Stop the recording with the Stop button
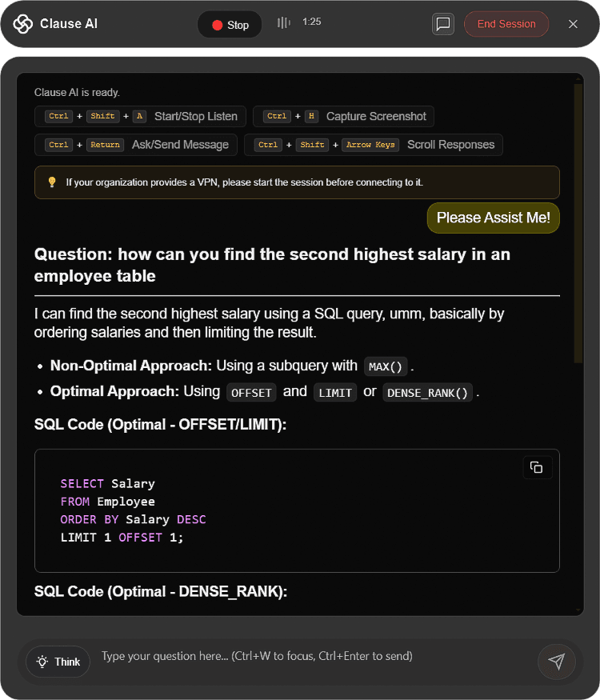Screen dimensions: 600x700 [x=230, y=25]
